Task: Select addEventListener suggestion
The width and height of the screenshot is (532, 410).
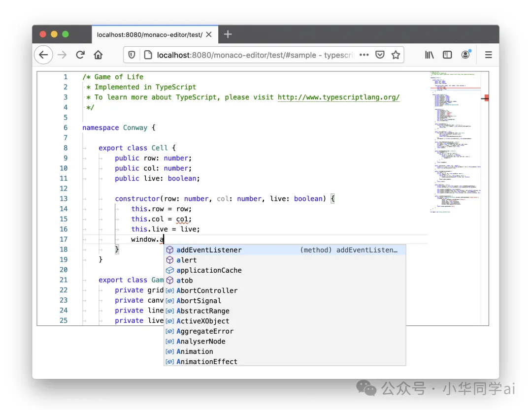Action: coord(285,250)
